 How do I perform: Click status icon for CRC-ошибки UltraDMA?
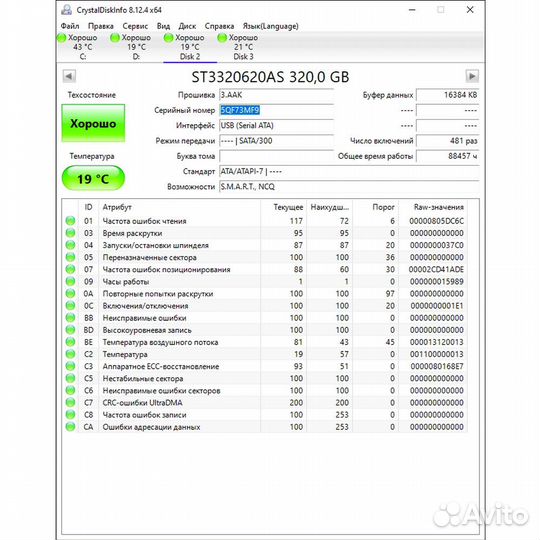click(70, 402)
